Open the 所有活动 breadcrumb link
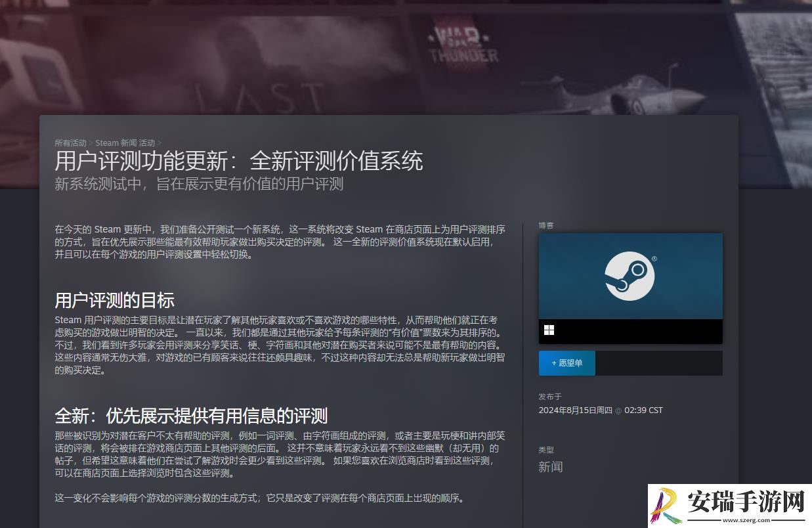812x528 pixels. [x=70, y=143]
